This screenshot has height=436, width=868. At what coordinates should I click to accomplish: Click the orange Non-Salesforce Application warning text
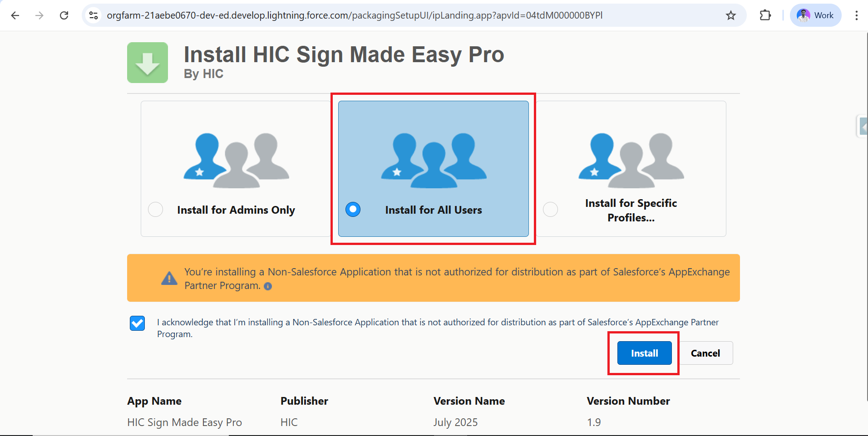point(457,279)
